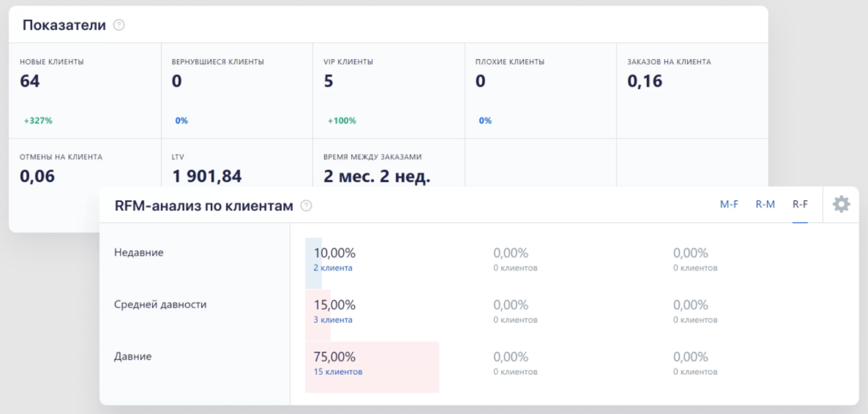Click the Показатели panel heading
The height and width of the screenshot is (414, 868).
pyautogui.click(x=64, y=25)
